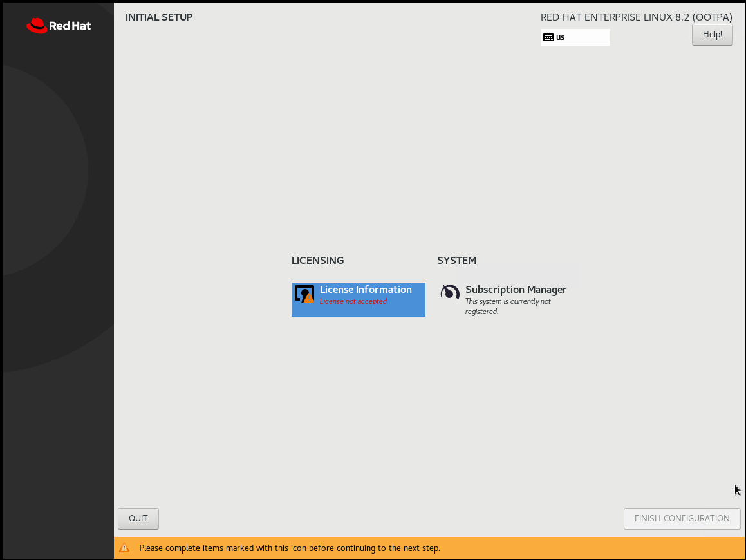The image size is (746, 560).
Task: Open the Subscription Manager gauge icon
Action: (x=450, y=293)
